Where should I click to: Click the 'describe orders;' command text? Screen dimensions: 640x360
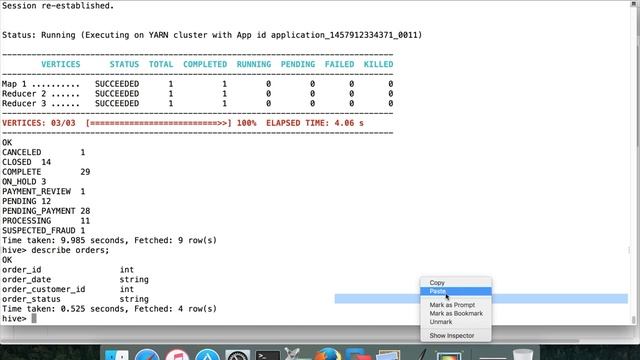coord(70,250)
